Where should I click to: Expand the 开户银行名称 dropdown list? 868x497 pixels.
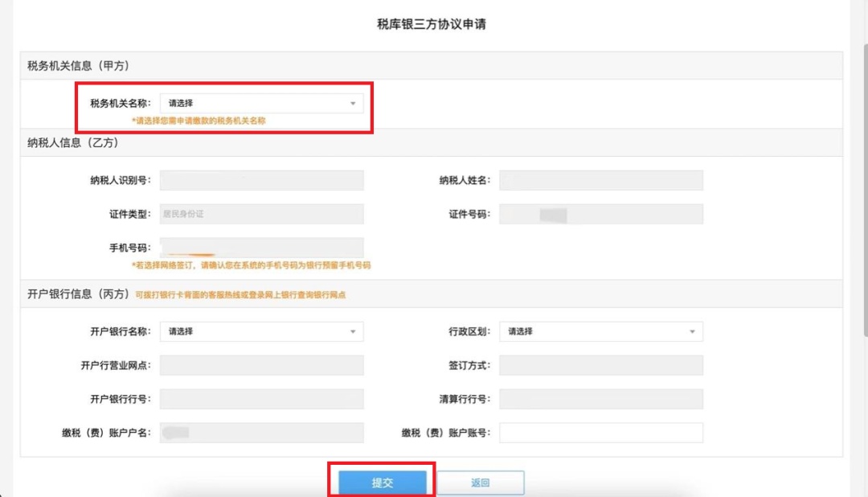pos(261,331)
